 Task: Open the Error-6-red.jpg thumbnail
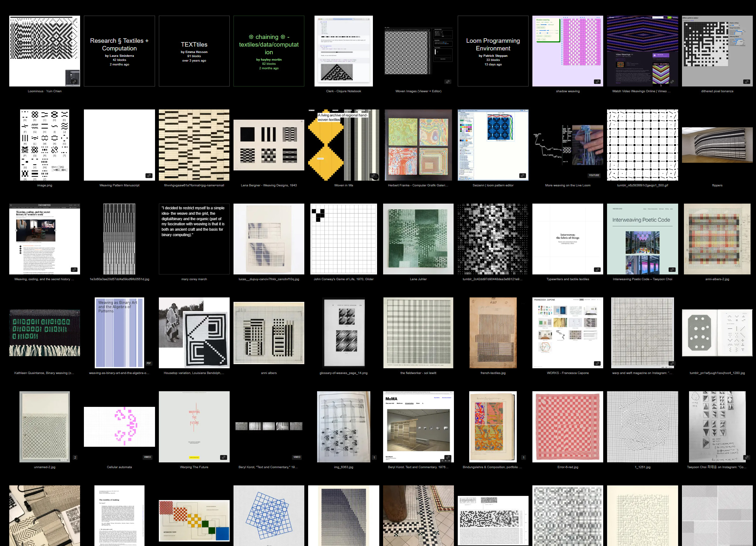point(567,427)
